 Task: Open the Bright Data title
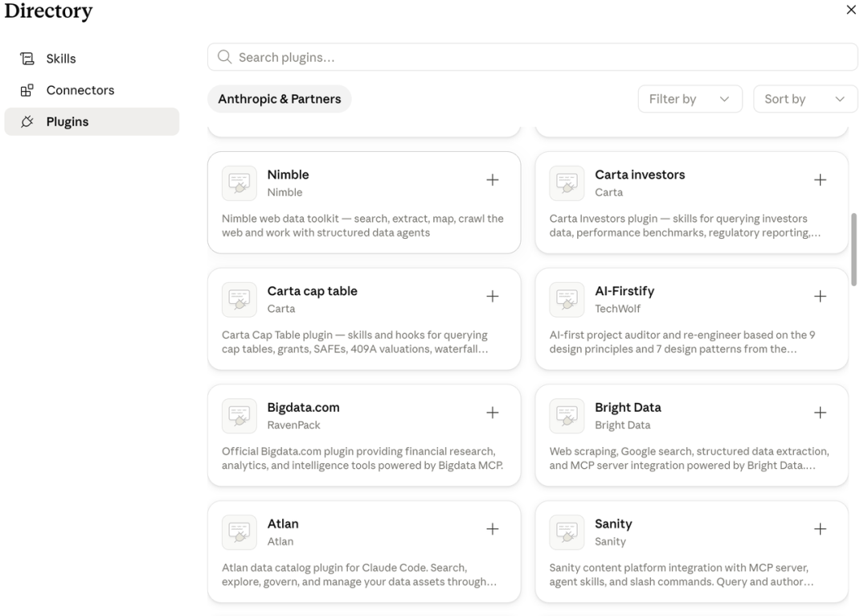[628, 407]
